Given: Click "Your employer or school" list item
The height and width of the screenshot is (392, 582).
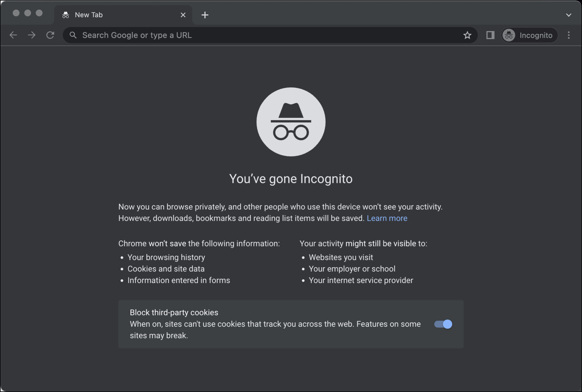Looking at the screenshot, I should [x=352, y=269].
